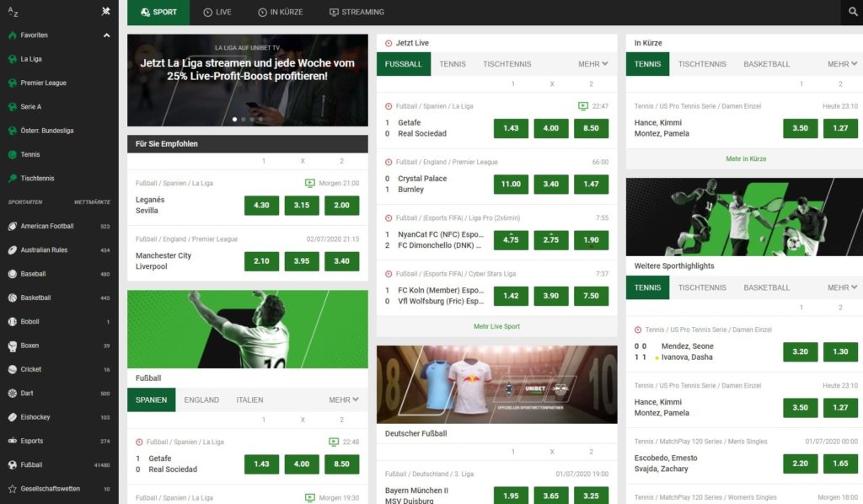Click the Dart board icon

tap(12, 394)
